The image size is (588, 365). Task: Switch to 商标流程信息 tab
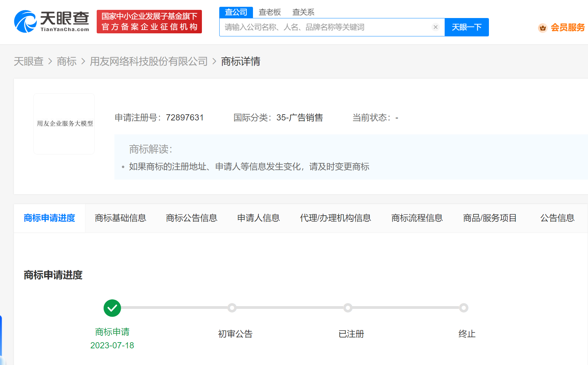point(417,218)
